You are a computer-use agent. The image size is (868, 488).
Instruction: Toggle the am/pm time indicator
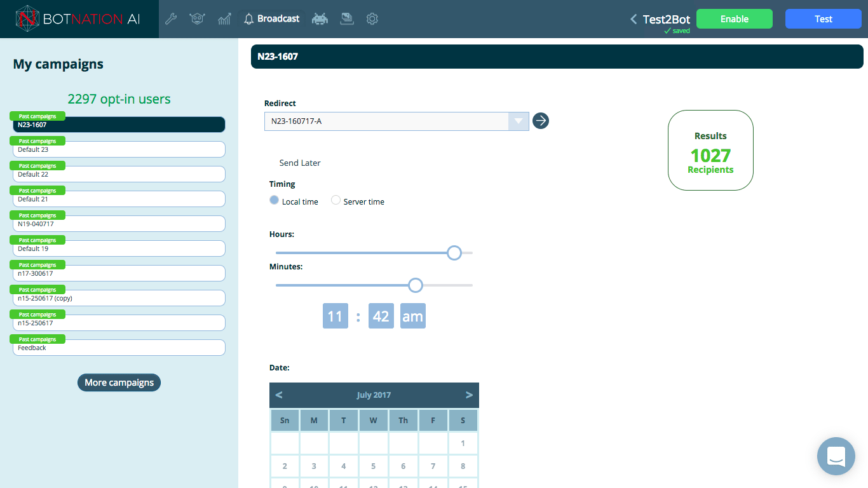412,316
